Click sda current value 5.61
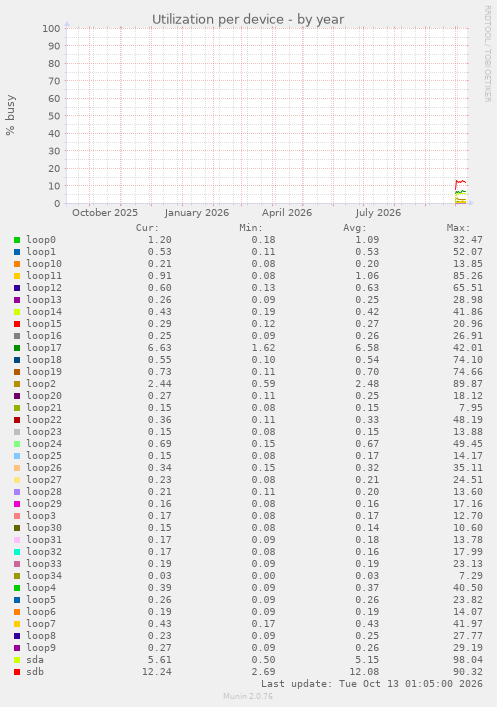The width and height of the screenshot is (497, 707). click(160, 660)
